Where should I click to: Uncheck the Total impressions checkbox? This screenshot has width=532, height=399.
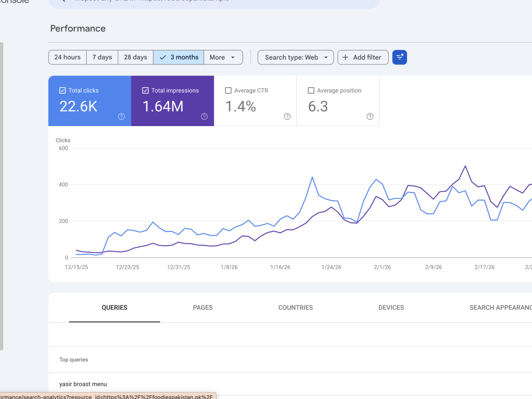(145, 90)
